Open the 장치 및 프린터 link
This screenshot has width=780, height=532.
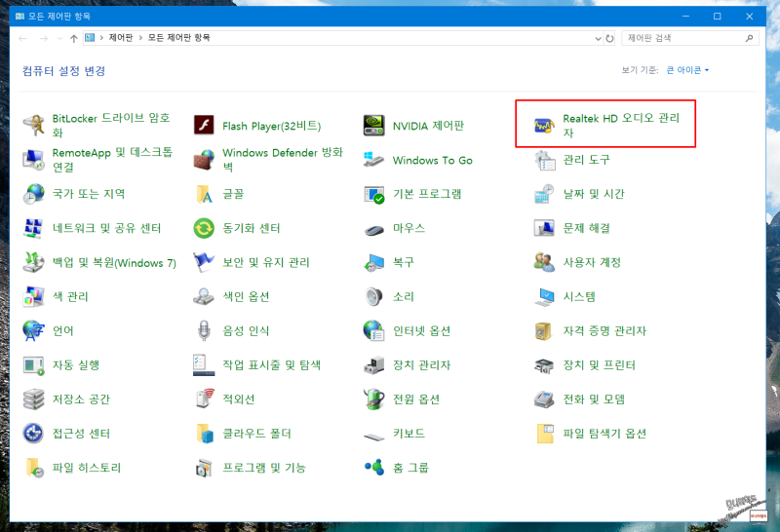599,365
